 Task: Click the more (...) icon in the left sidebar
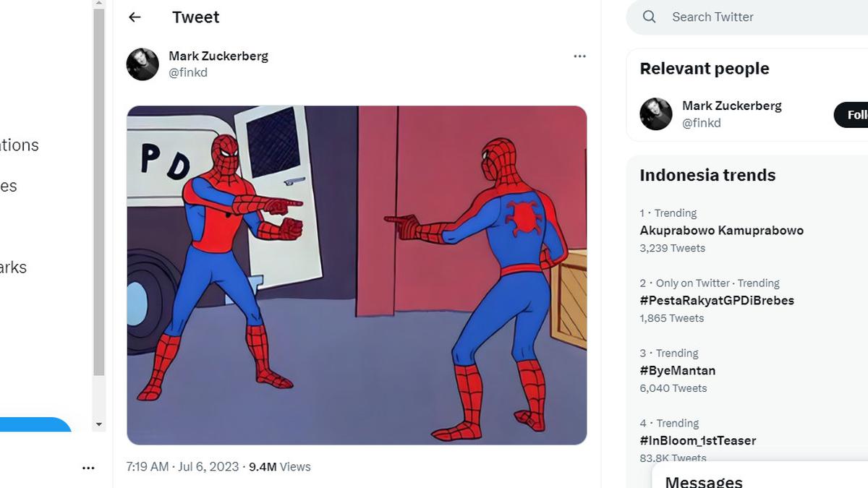coord(88,468)
